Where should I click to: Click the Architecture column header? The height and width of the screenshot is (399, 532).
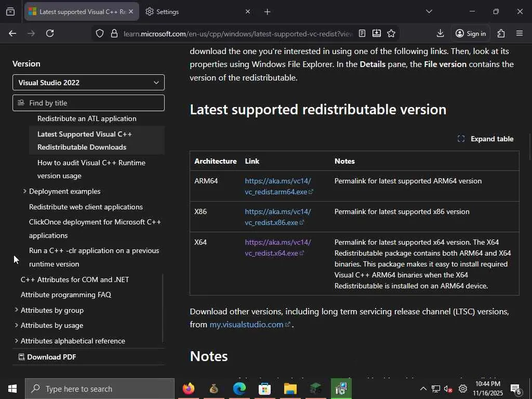coord(216,161)
